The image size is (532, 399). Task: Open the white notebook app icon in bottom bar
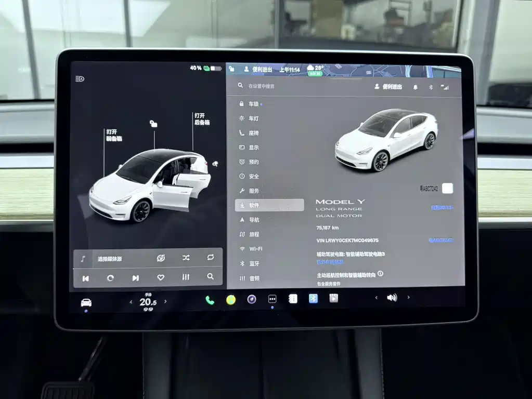(x=293, y=299)
